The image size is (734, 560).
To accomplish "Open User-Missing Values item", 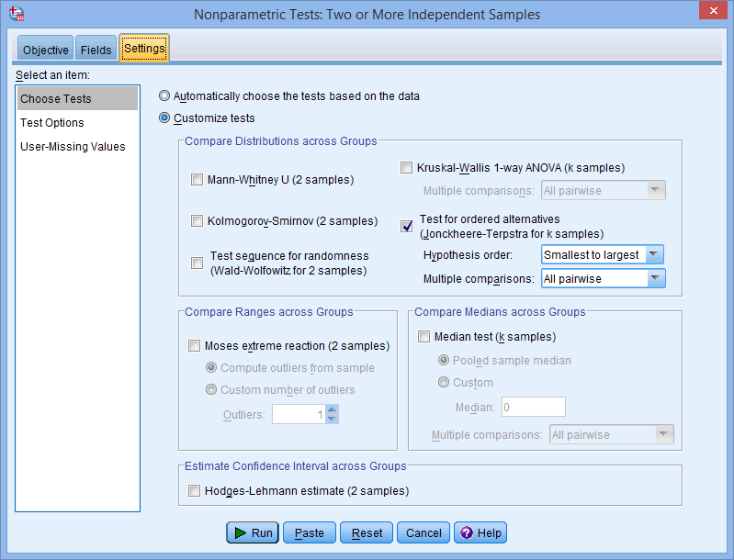I will [78, 147].
